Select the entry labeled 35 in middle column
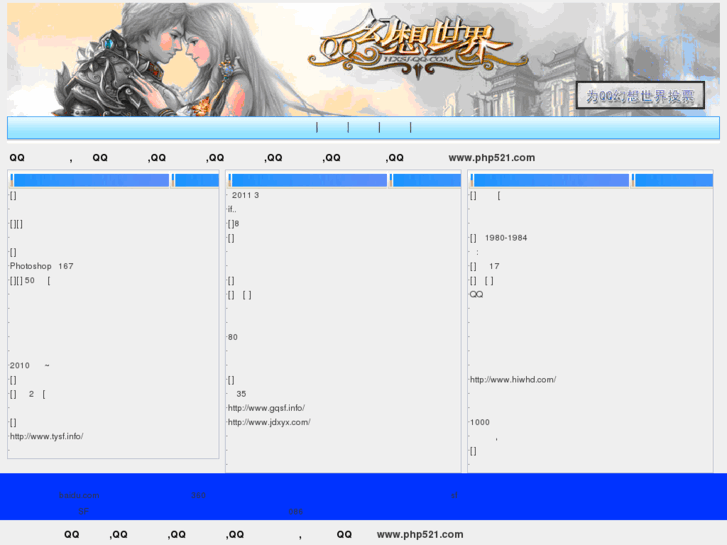 point(241,394)
